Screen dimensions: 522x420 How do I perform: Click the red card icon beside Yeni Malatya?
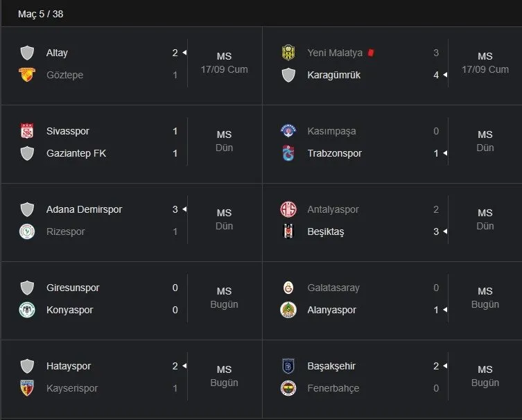coord(370,53)
